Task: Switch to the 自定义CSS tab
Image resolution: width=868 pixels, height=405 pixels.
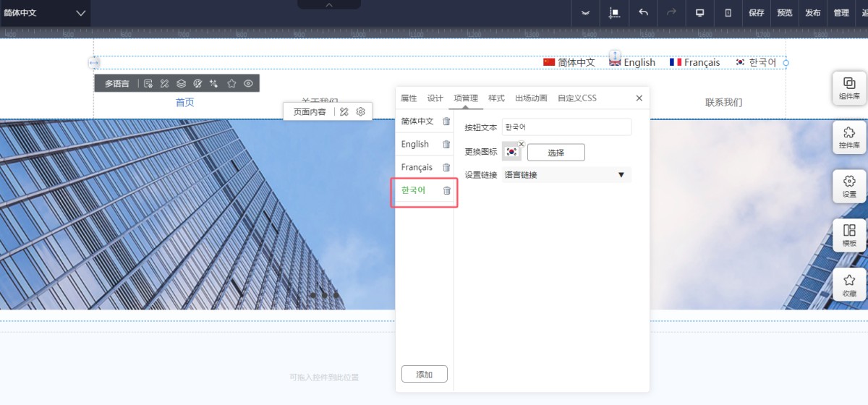Action: click(577, 98)
